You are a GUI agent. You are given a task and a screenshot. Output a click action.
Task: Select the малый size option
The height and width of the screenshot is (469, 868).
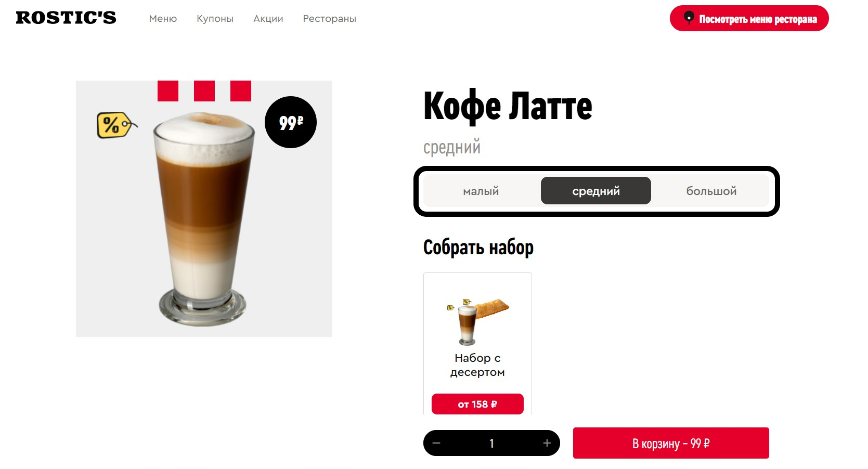click(481, 191)
